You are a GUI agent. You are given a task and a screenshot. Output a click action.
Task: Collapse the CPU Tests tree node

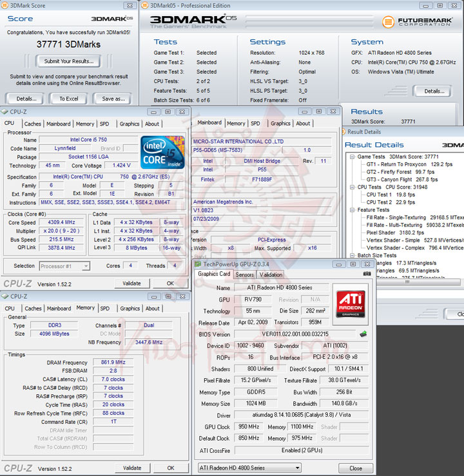pyautogui.click(x=352, y=187)
